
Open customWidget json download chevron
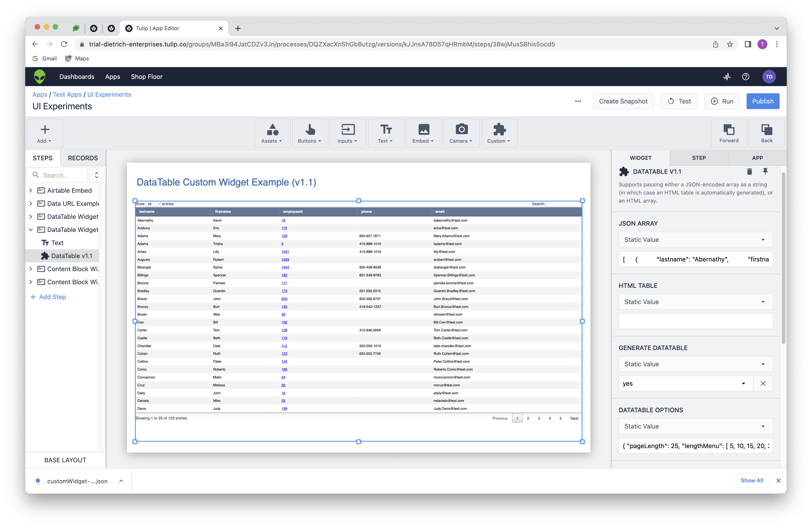(121, 481)
